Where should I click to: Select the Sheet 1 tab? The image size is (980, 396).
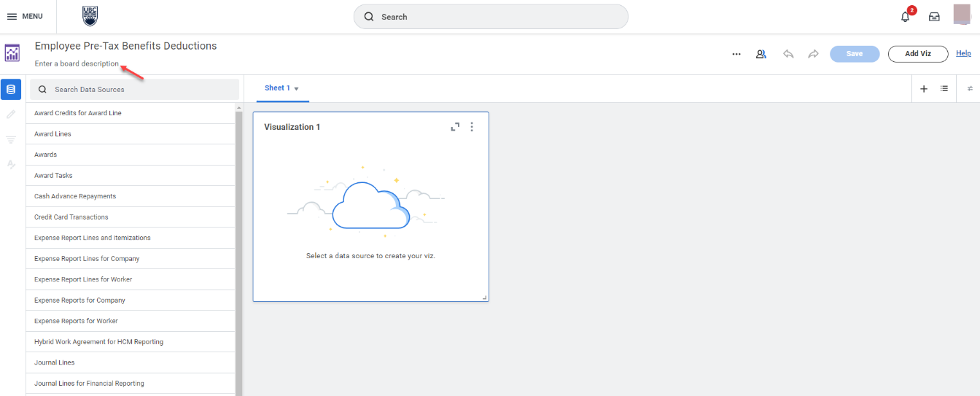pos(277,88)
